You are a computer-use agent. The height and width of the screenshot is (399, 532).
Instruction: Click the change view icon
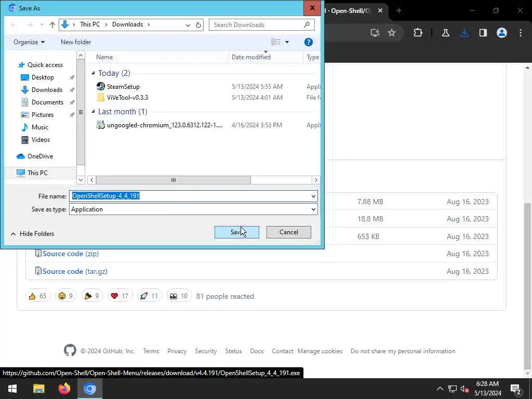tap(276, 42)
